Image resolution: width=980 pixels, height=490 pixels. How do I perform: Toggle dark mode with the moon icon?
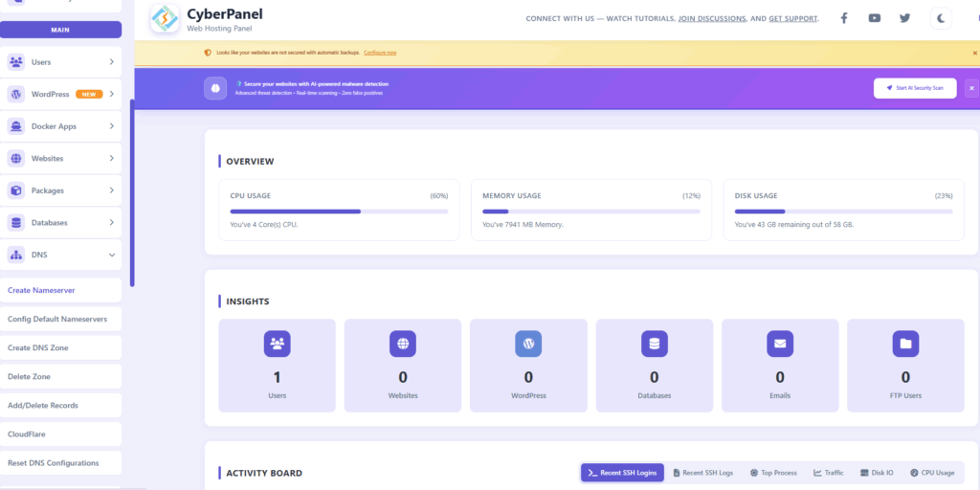coord(941,18)
